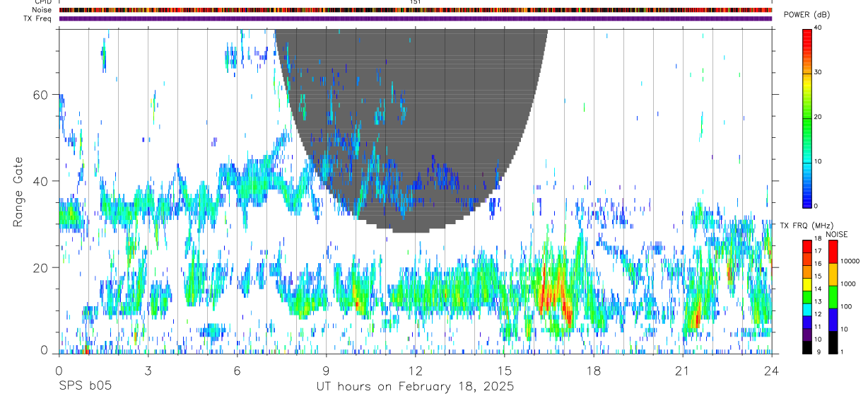The width and height of the screenshot is (868, 401).
Task: Click the TX Freq row label at top
Action: tap(38, 18)
